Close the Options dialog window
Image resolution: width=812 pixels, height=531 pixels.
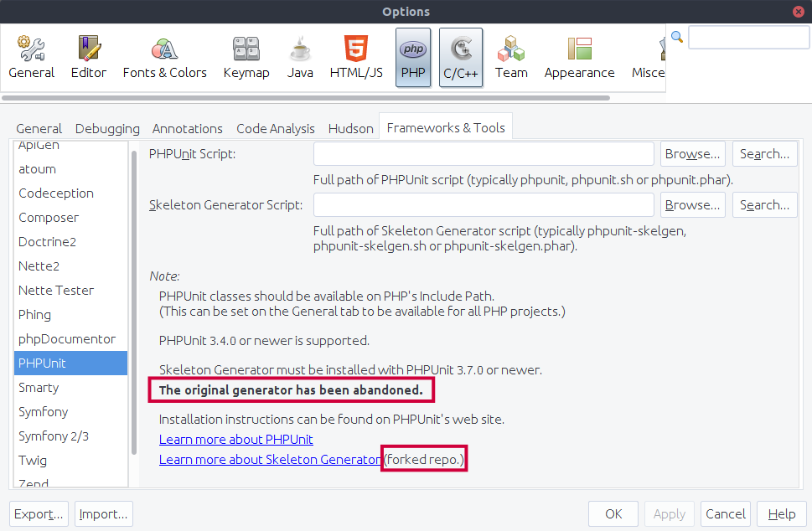799,12
